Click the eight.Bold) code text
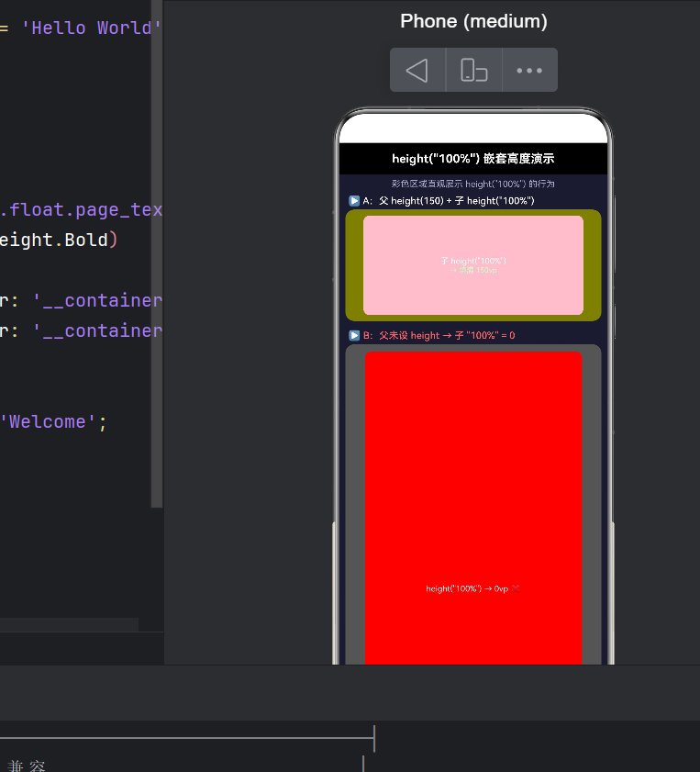700x772 pixels. [59, 241]
